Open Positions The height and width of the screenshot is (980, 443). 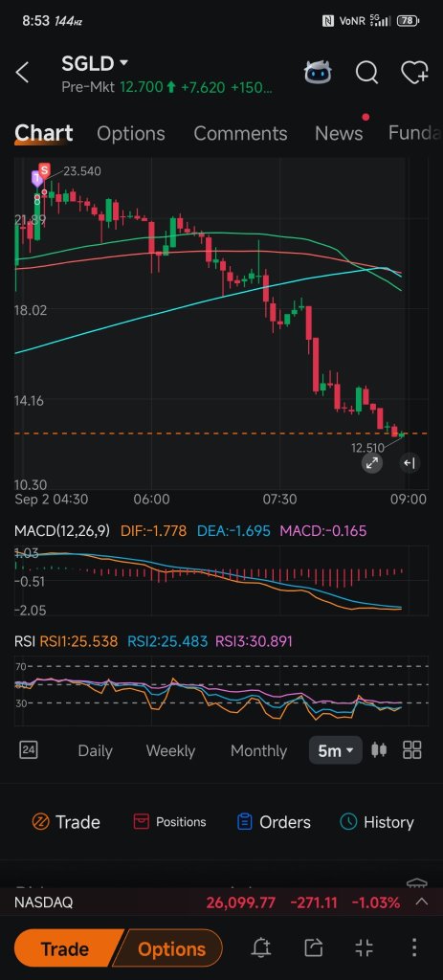169,822
